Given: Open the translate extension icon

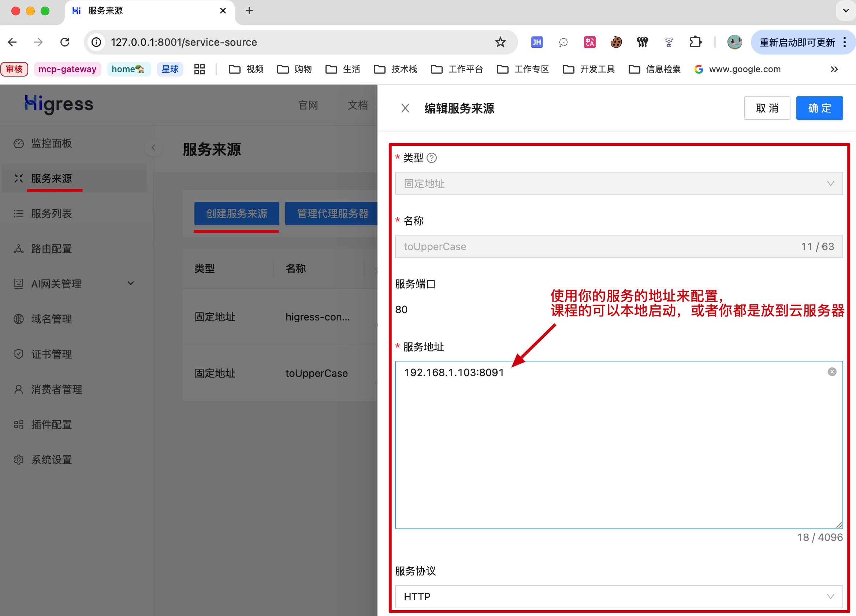Looking at the screenshot, I should click(589, 42).
